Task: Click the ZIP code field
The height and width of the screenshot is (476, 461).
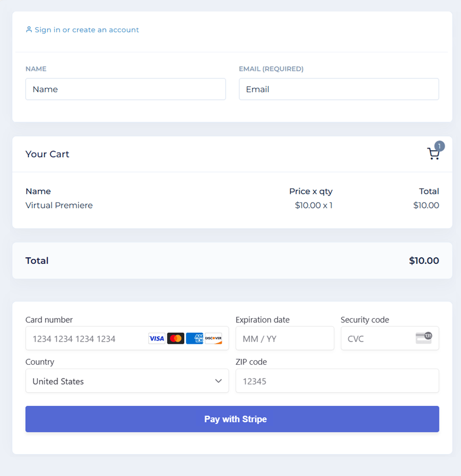Action: (x=338, y=381)
